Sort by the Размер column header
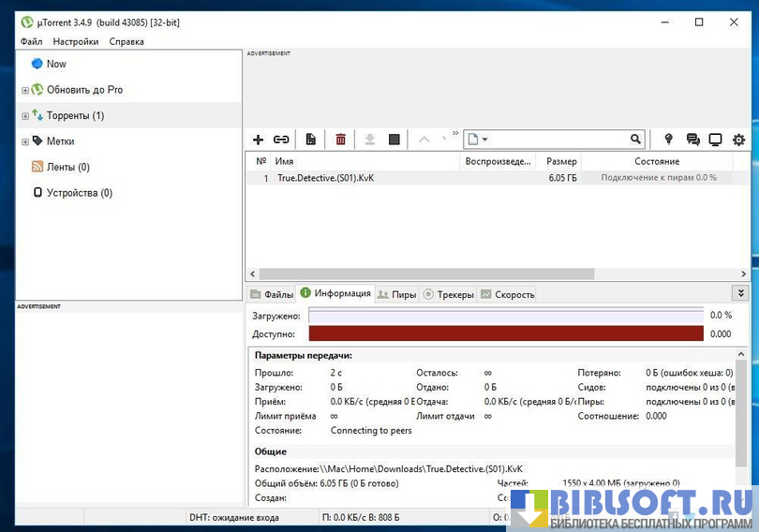 coord(561,161)
